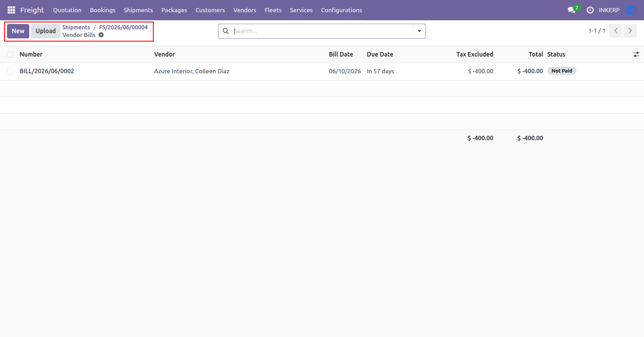644x337 pixels.
Task: Click the search magnifier icon
Action: coord(226,31)
